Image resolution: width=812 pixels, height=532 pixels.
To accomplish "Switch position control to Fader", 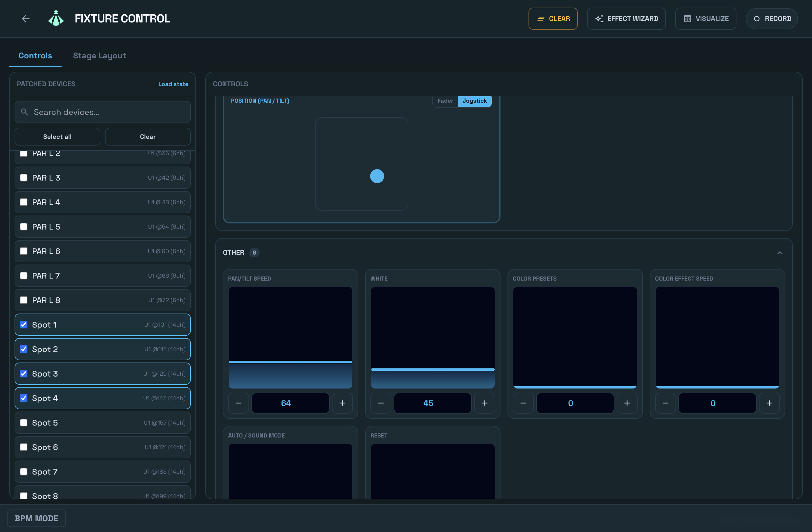I will (x=445, y=101).
